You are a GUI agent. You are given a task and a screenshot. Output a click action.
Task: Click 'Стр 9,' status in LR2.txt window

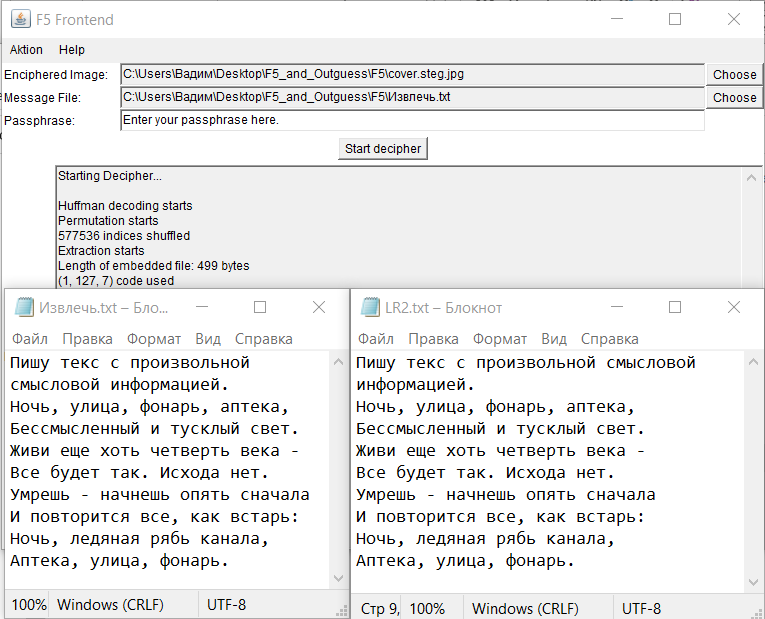(380, 609)
